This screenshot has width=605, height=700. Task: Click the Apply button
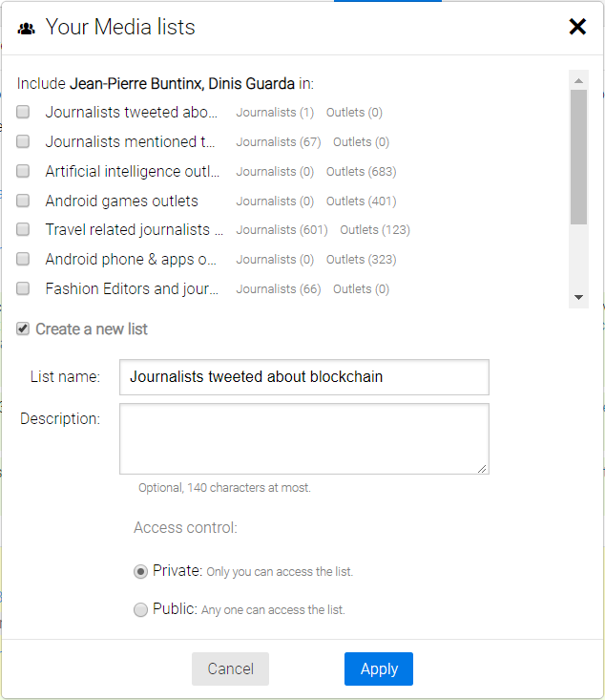378,668
